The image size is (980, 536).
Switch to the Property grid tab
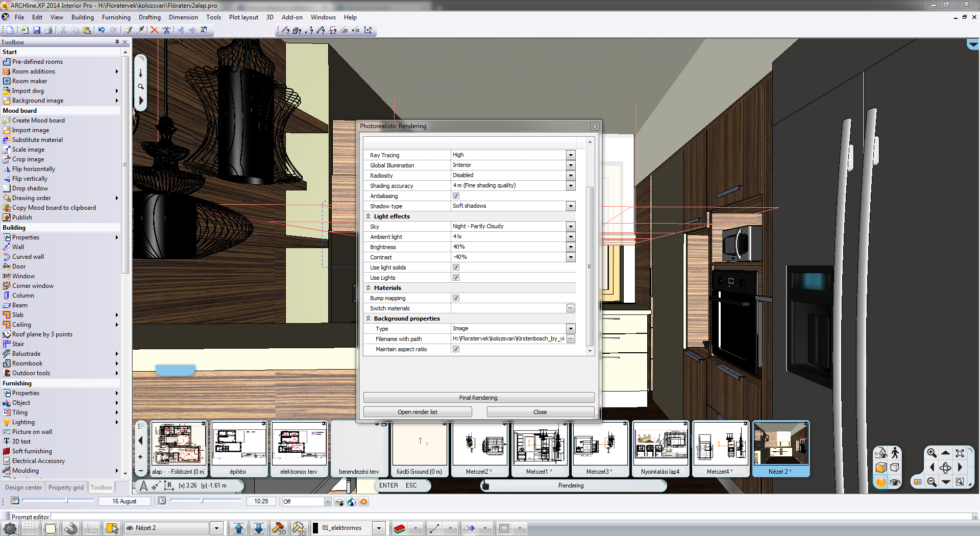[66, 488]
